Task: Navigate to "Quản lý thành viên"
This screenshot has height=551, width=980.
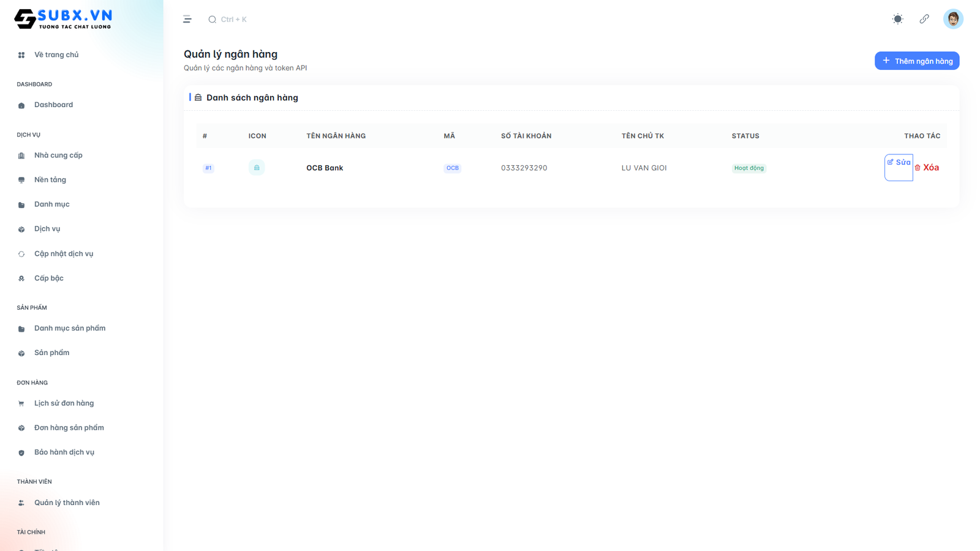Action: (67, 502)
